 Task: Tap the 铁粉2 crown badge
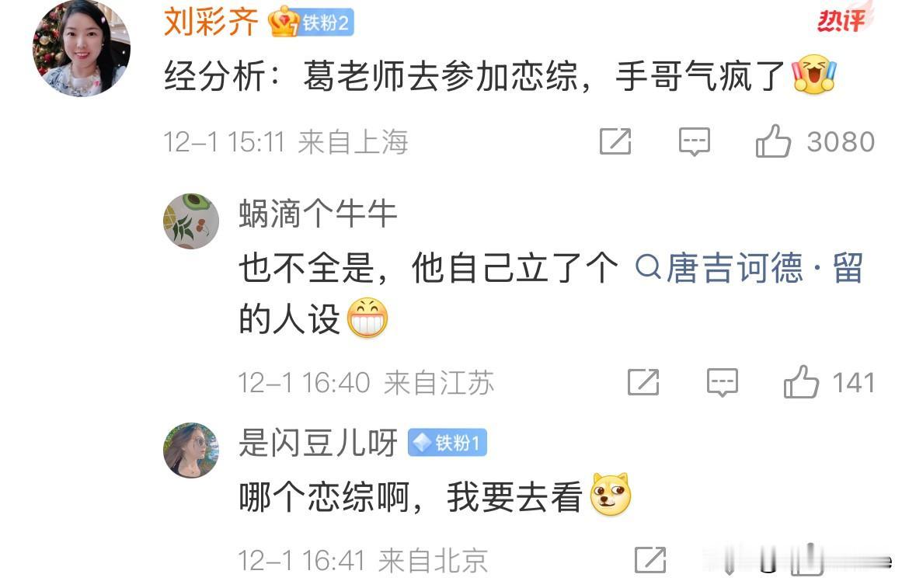click(311, 23)
